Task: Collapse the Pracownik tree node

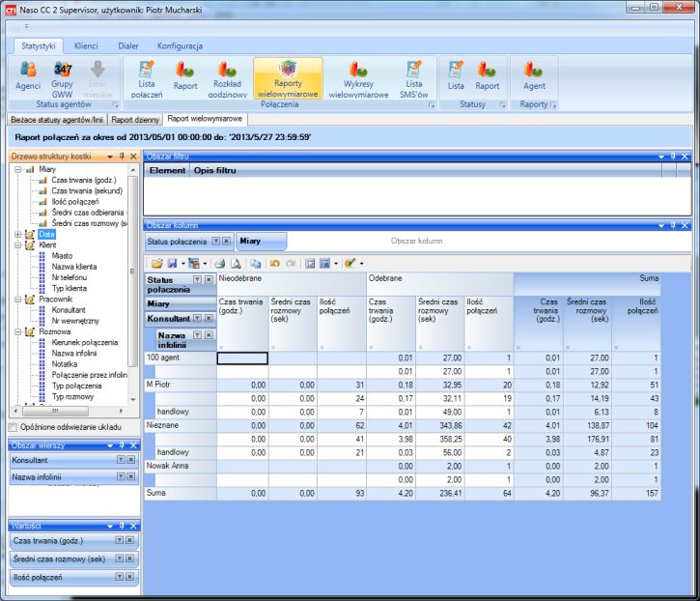Action: pyautogui.click(x=17, y=299)
